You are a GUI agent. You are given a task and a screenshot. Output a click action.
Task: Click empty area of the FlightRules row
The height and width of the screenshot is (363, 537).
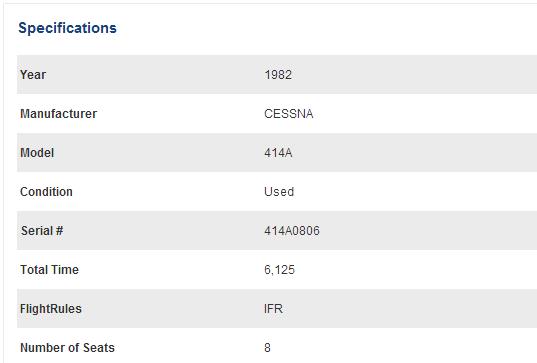coord(411,309)
